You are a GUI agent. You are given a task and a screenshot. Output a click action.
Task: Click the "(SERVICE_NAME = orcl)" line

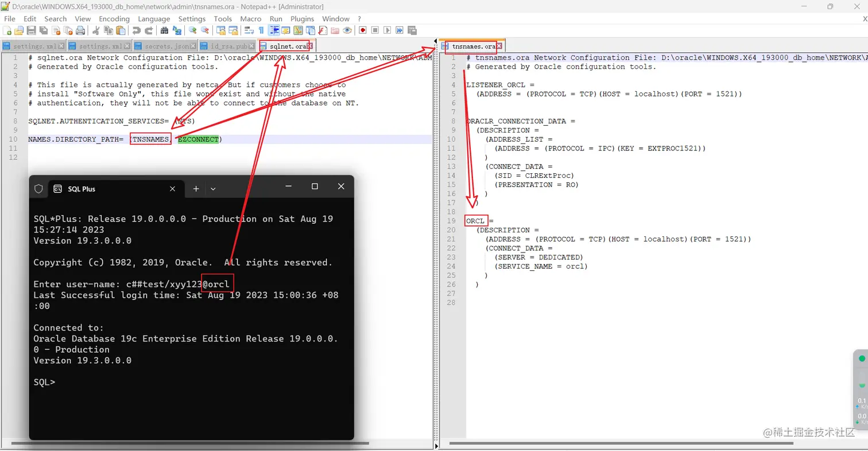coord(541,266)
